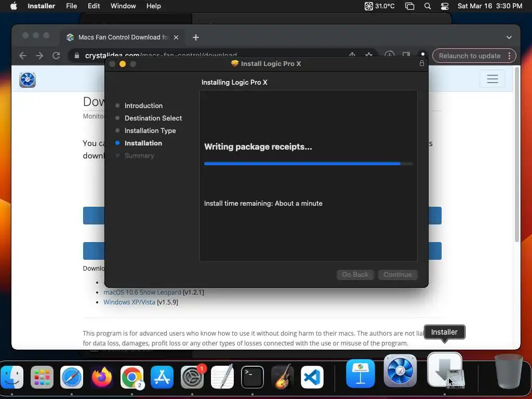Open GarageBand from the Dock
This screenshot has height=399, width=532.
point(282,377)
